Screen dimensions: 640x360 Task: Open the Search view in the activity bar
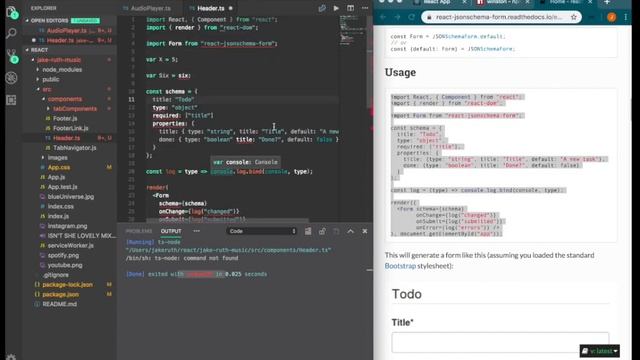11,33
